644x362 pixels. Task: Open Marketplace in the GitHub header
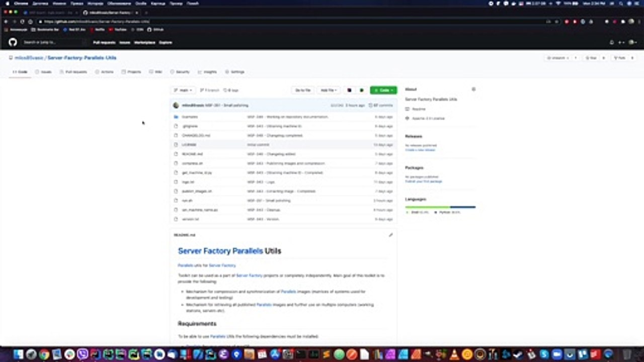144,43
